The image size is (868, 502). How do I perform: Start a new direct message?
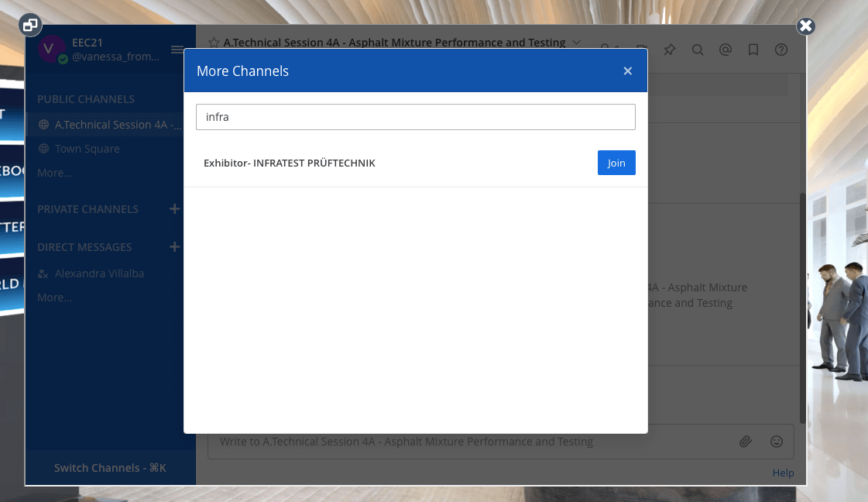tap(174, 247)
